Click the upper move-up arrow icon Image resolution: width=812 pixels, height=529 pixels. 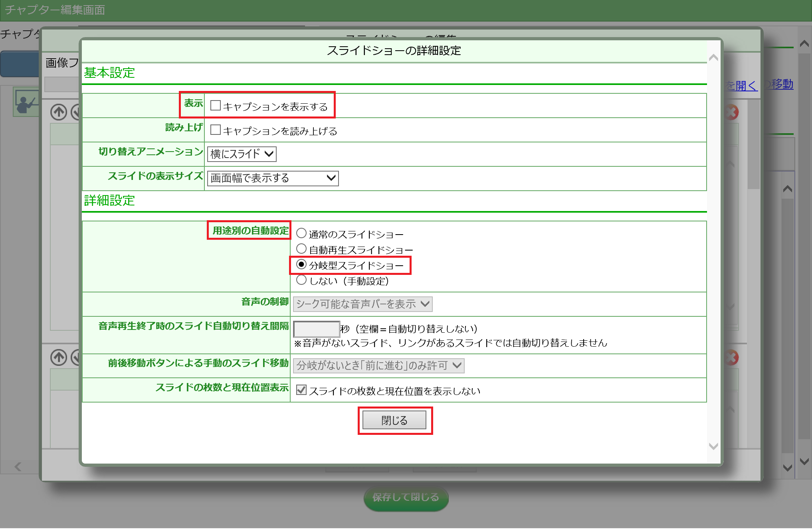[x=59, y=112]
